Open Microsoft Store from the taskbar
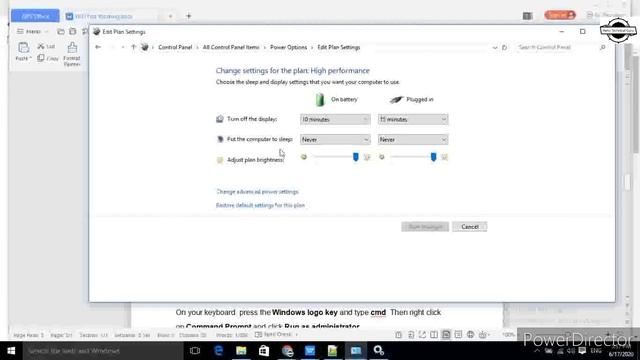The width and height of the screenshot is (640, 360). 264,351
